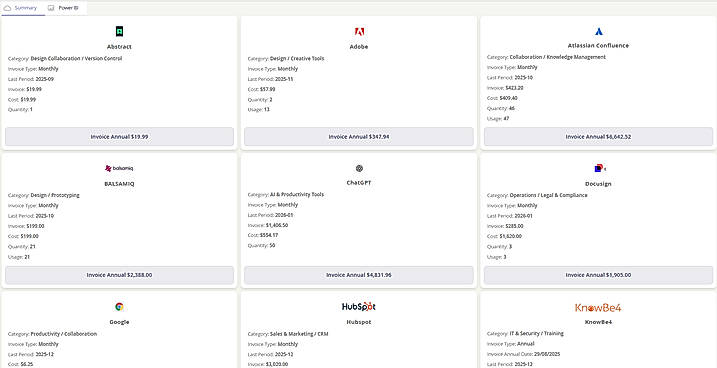Click Productivity / Collaboration category text

tap(64, 334)
